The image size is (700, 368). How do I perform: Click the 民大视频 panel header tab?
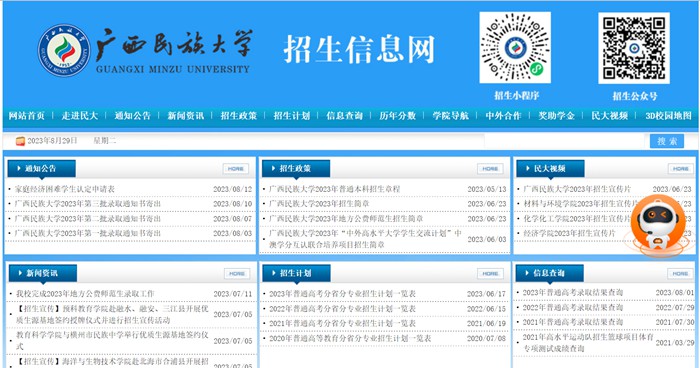click(x=550, y=169)
